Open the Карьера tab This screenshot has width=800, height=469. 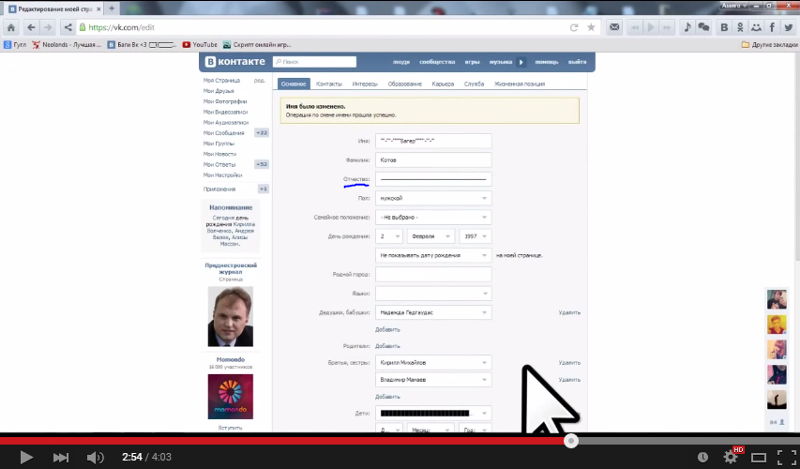pos(443,84)
